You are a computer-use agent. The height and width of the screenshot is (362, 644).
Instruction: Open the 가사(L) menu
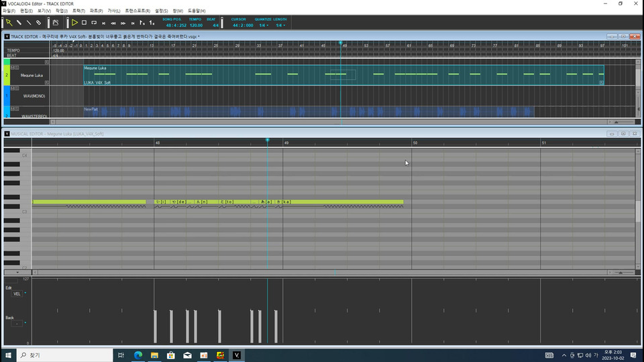[x=114, y=11]
